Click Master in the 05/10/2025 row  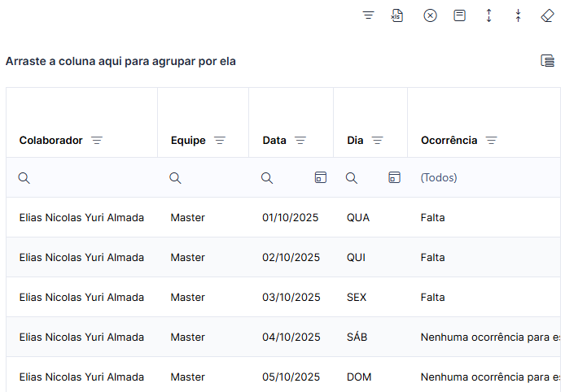coord(188,377)
